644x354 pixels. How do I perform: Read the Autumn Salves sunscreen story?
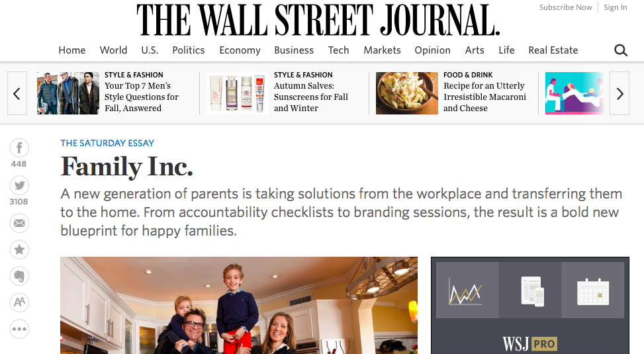click(311, 97)
